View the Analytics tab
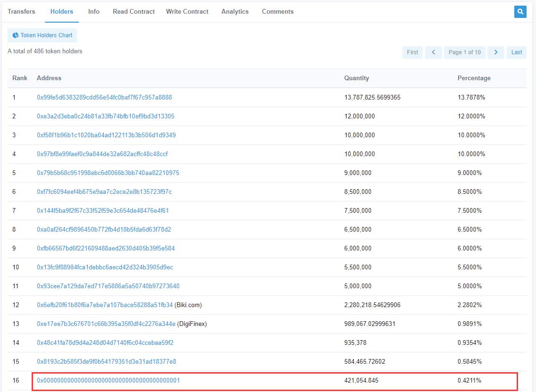The height and width of the screenshot is (392, 536). [235, 12]
